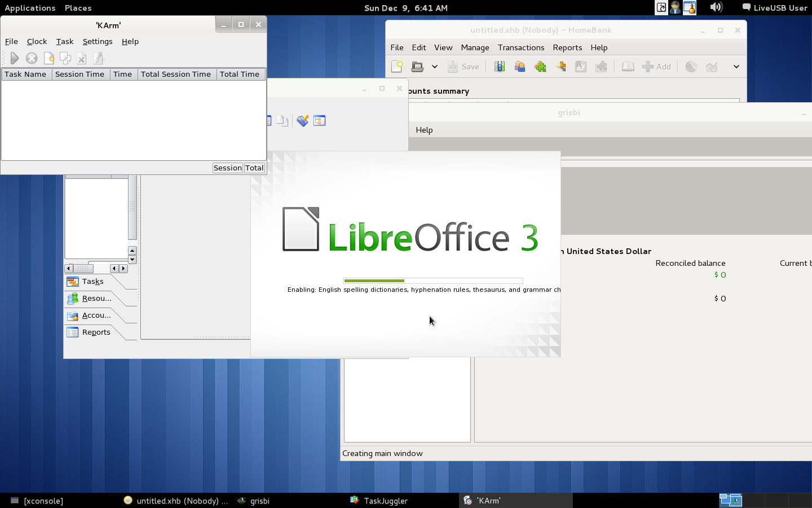Select the Resources tab in TaskJuggler sidebar

[x=100, y=299]
